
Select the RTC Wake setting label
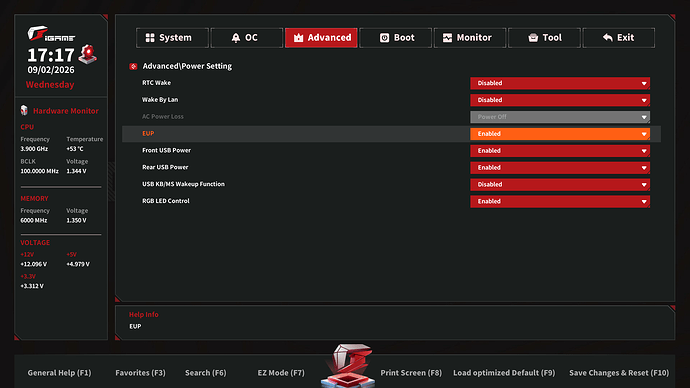[x=156, y=83]
